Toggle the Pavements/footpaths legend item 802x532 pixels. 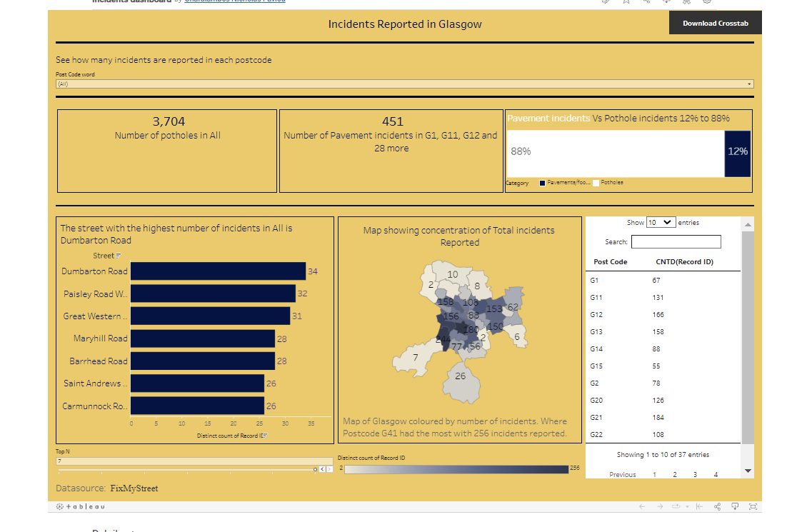543,184
